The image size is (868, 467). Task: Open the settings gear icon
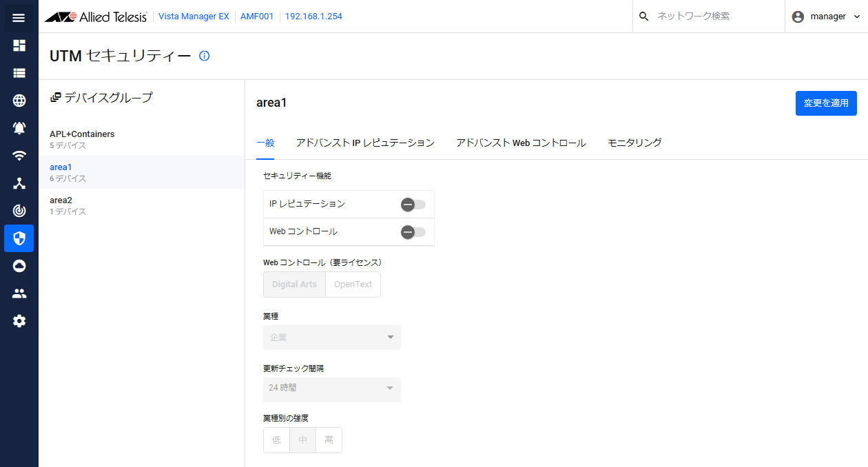(19, 321)
